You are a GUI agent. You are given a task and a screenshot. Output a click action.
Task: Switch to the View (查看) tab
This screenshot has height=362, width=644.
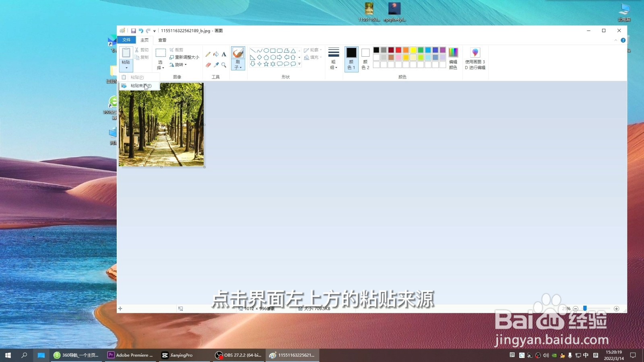click(x=162, y=40)
